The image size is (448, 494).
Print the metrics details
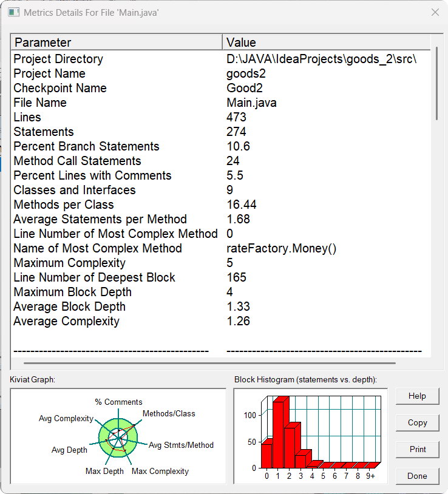[417, 449]
